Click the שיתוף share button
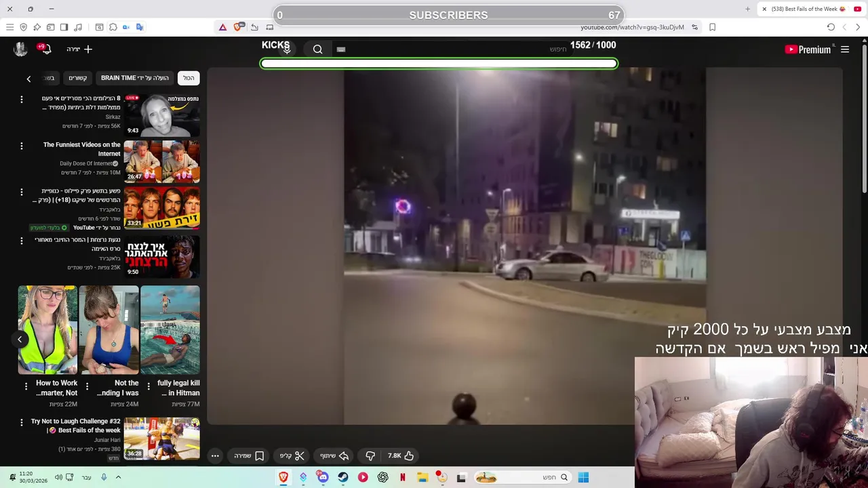The image size is (868, 488). [x=334, y=455]
